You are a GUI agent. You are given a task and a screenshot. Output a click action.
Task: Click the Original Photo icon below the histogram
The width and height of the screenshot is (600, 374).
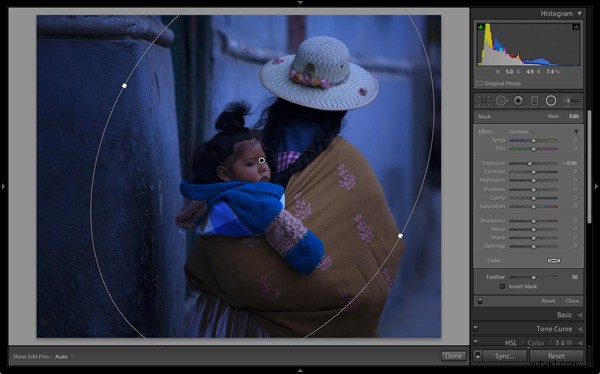[x=479, y=83]
